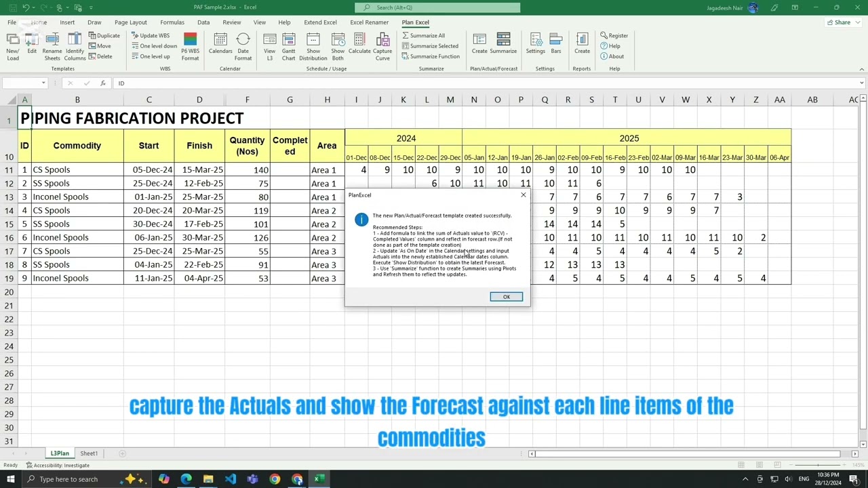Close the PlanExcel dialog with X

[523, 195]
